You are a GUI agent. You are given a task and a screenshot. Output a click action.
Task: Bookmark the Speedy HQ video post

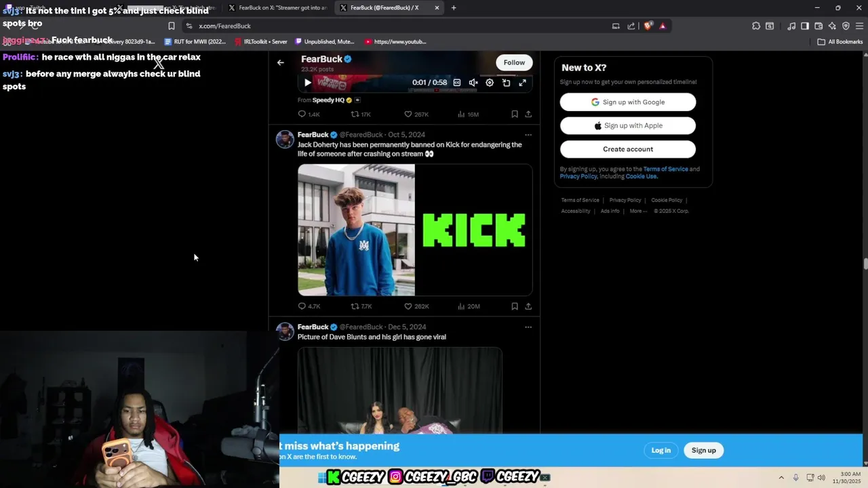(x=515, y=115)
